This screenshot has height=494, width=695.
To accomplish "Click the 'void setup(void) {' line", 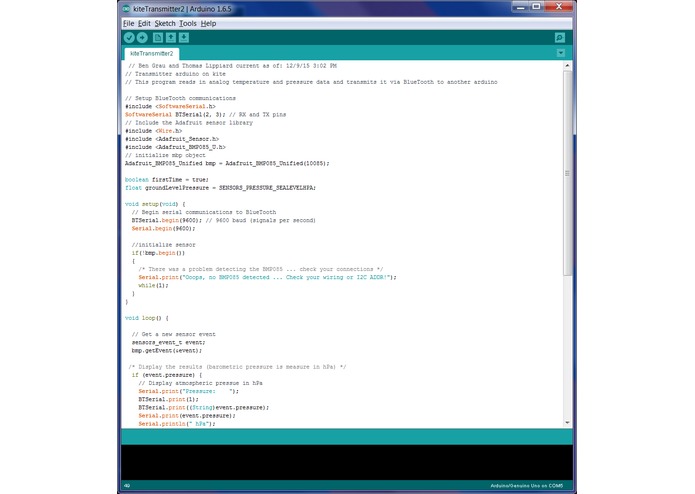I will pos(155,204).
